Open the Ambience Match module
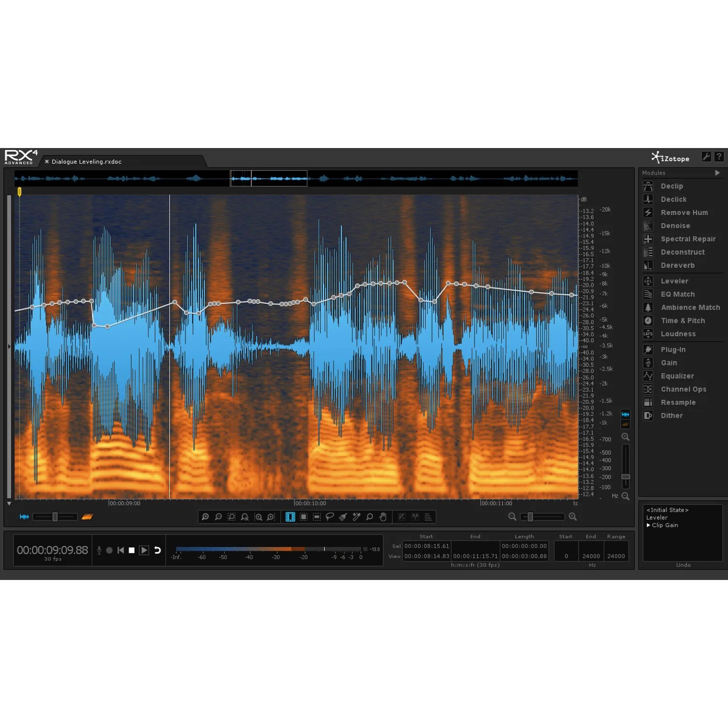Viewport: 728px width, 728px height. point(690,307)
